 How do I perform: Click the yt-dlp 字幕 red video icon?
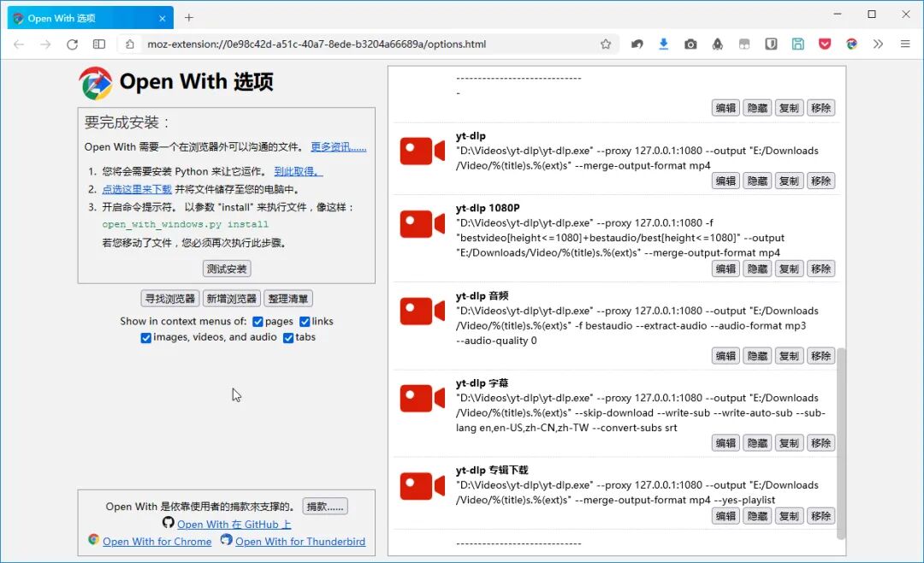[422, 399]
